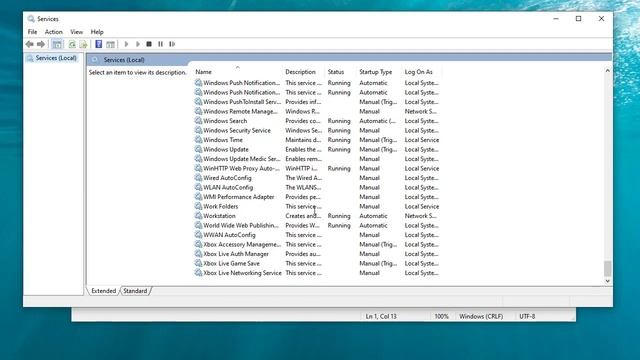640x360 pixels.
Task: Click the gear icon beside Xbox Live Auth Manager
Action: (198, 254)
